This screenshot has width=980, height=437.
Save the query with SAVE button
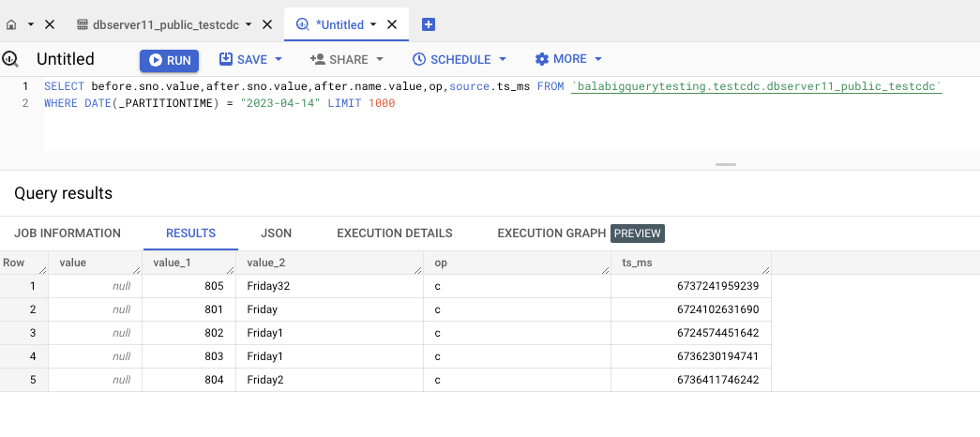coord(243,59)
